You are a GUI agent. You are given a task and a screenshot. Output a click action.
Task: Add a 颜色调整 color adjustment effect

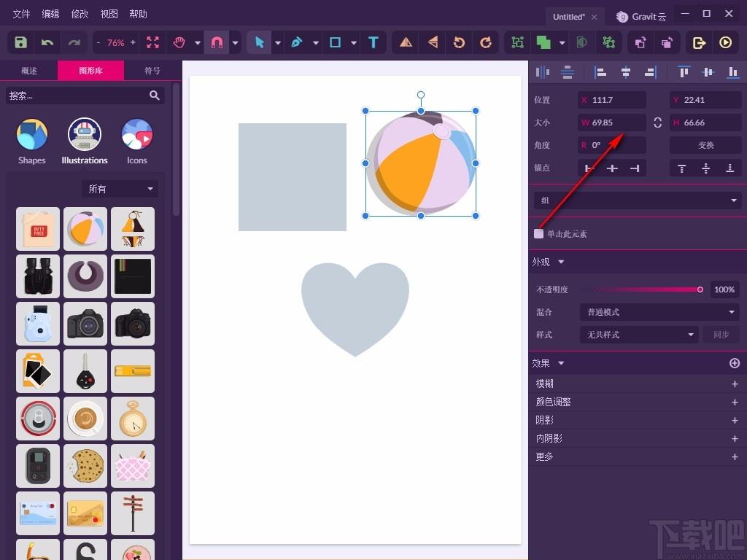pyautogui.click(x=735, y=402)
